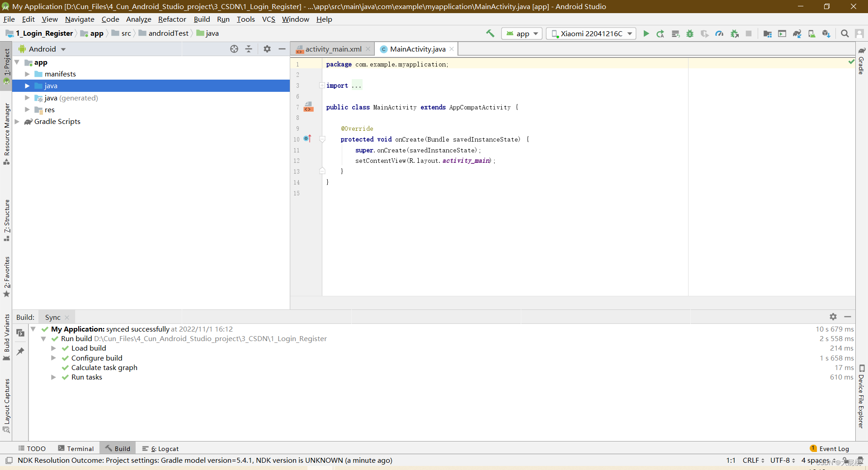868x470 pixels.
Task: Expand the folded import statements
Action: tap(322, 85)
